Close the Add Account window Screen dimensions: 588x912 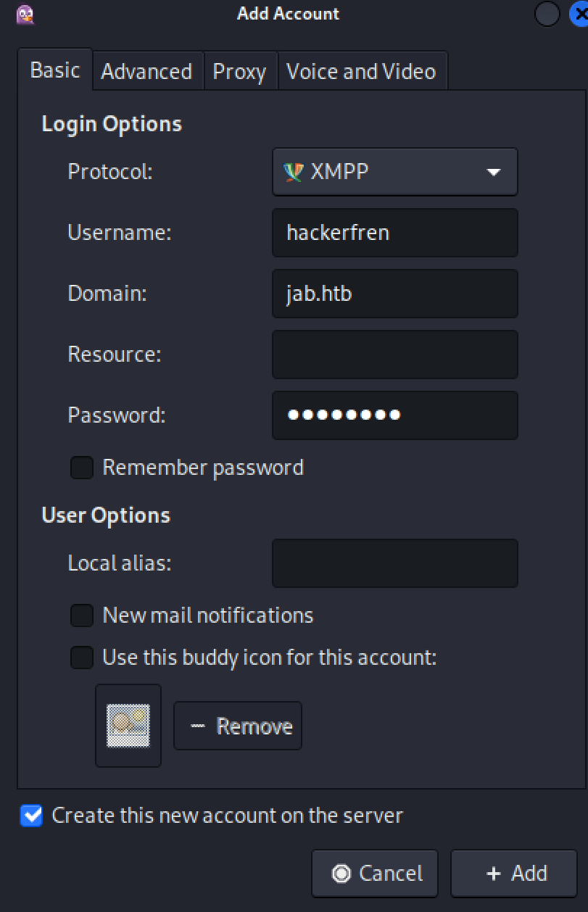coord(580,14)
